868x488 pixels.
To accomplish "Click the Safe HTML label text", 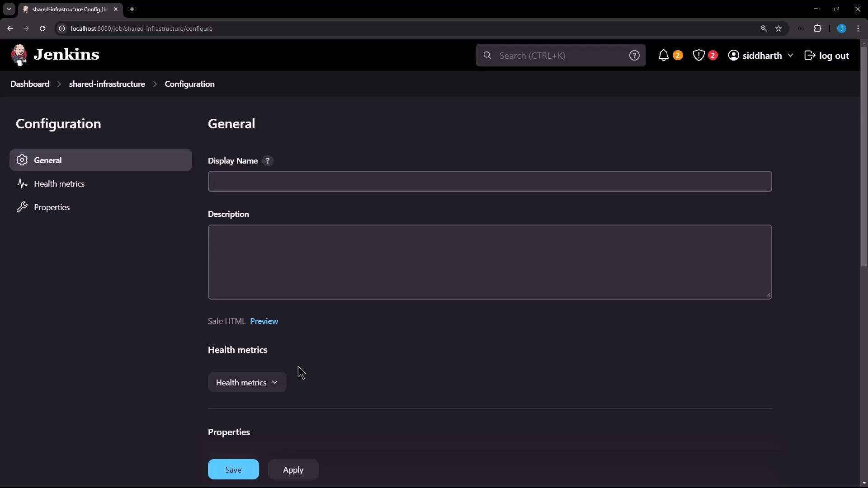I will coord(226,321).
